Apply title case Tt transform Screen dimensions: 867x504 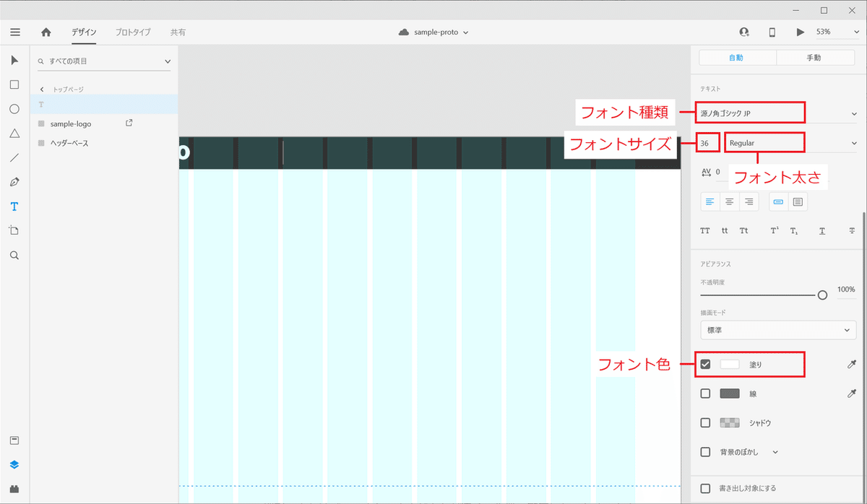point(744,231)
